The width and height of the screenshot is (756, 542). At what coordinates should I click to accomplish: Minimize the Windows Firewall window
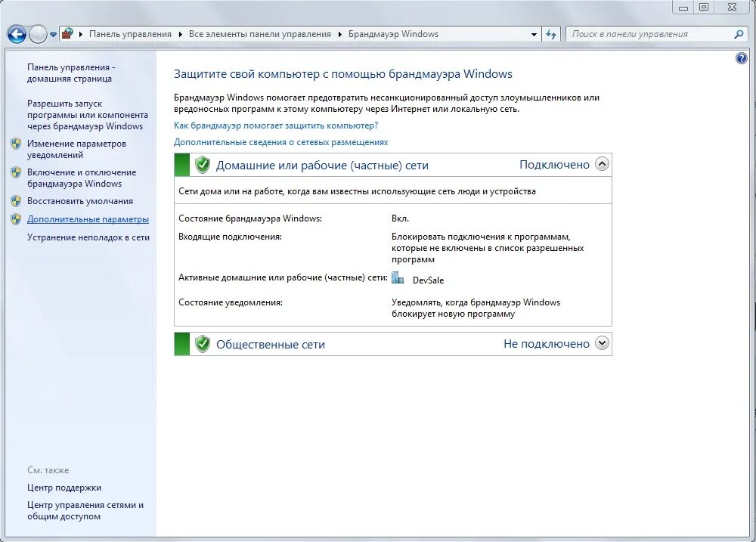tap(683, 7)
